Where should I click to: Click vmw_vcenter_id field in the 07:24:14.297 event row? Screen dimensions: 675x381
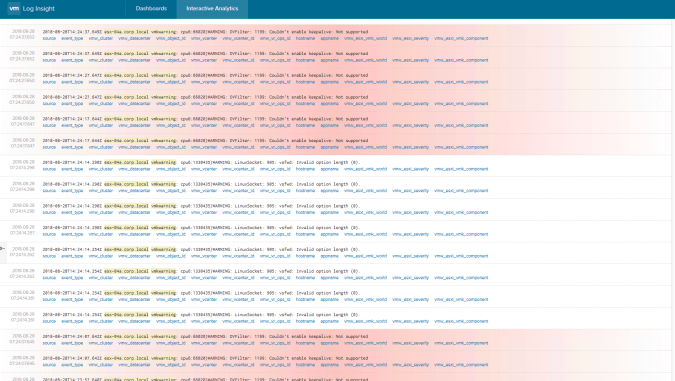pos(238,234)
